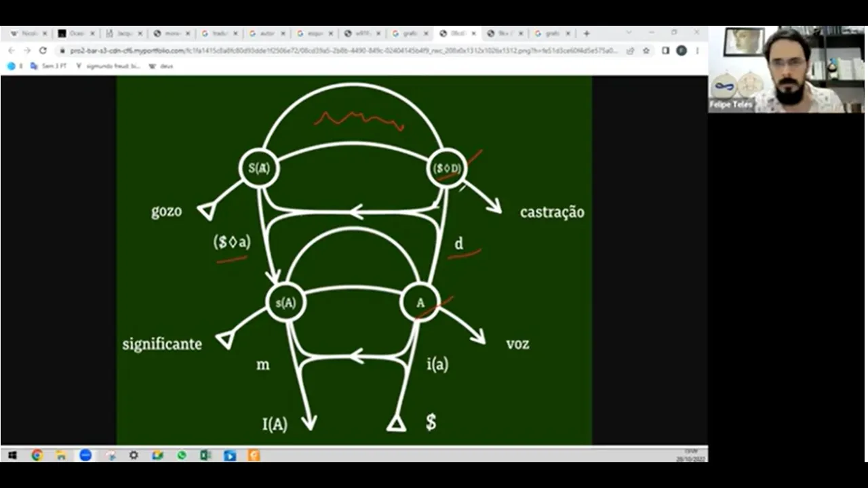This screenshot has width=868, height=488.
Task: Click the word significante in the graph
Action: (162, 344)
